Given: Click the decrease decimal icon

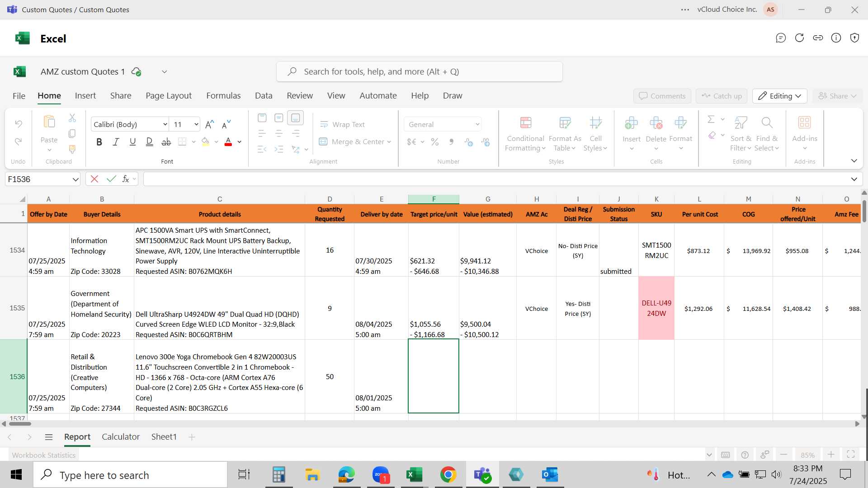Looking at the screenshot, I should coord(486,142).
